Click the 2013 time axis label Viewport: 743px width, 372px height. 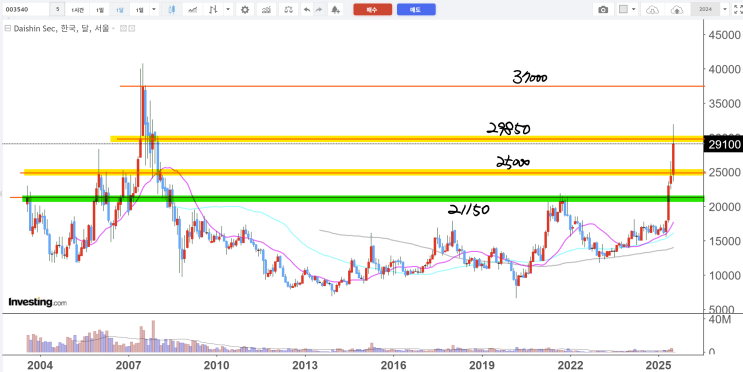coord(305,365)
